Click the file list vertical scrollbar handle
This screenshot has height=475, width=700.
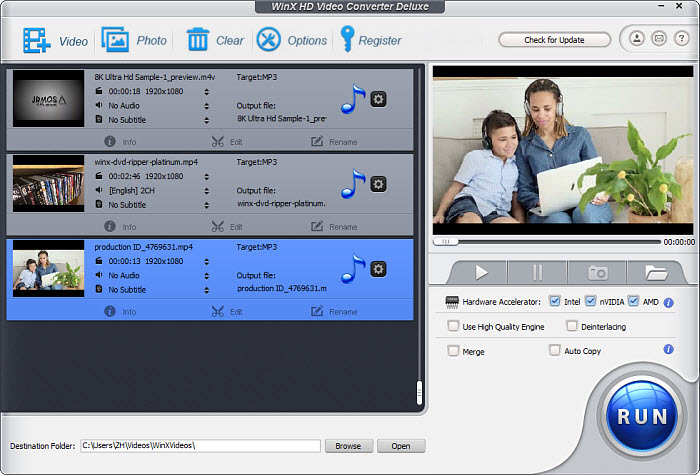[x=419, y=393]
